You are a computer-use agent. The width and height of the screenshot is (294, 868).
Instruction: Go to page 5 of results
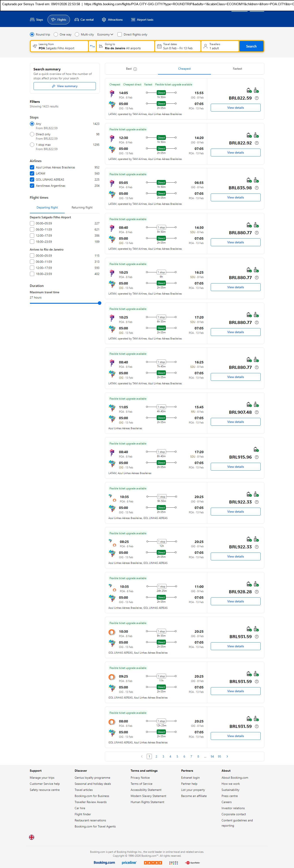pos(177,756)
